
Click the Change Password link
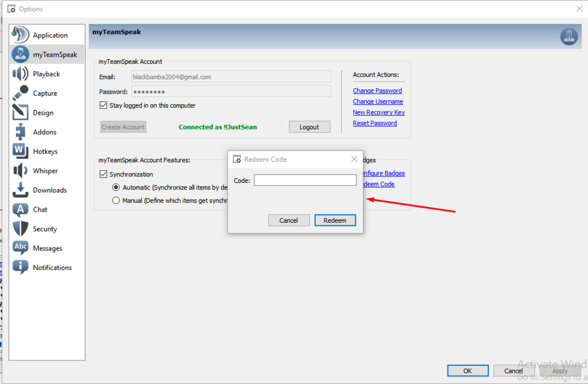pos(377,91)
